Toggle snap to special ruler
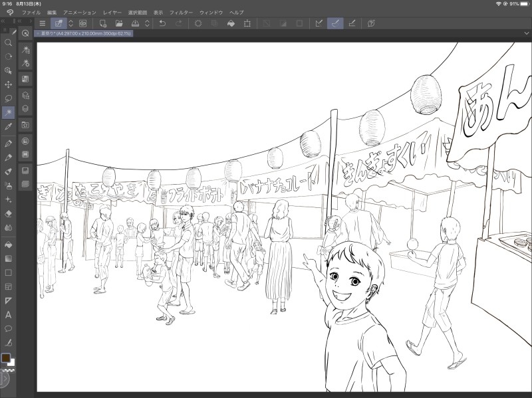This screenshot has width=532, height=398. click(x=336, y=23)
